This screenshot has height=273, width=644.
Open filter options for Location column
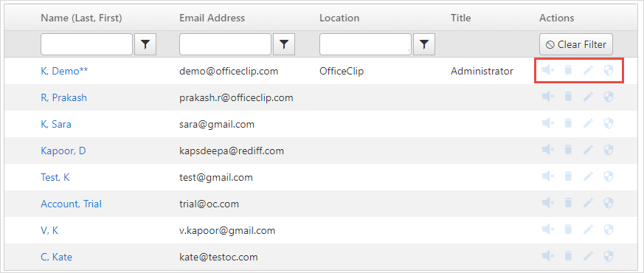point(424,44)
